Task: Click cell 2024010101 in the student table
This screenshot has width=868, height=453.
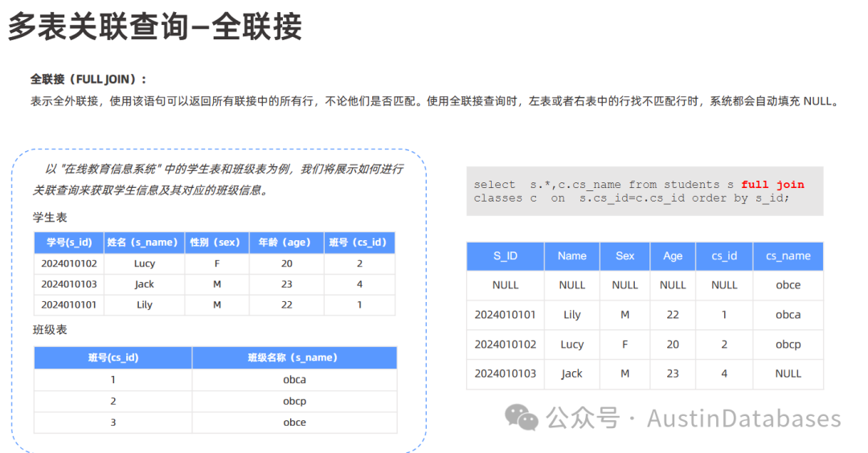Action: 68,304
